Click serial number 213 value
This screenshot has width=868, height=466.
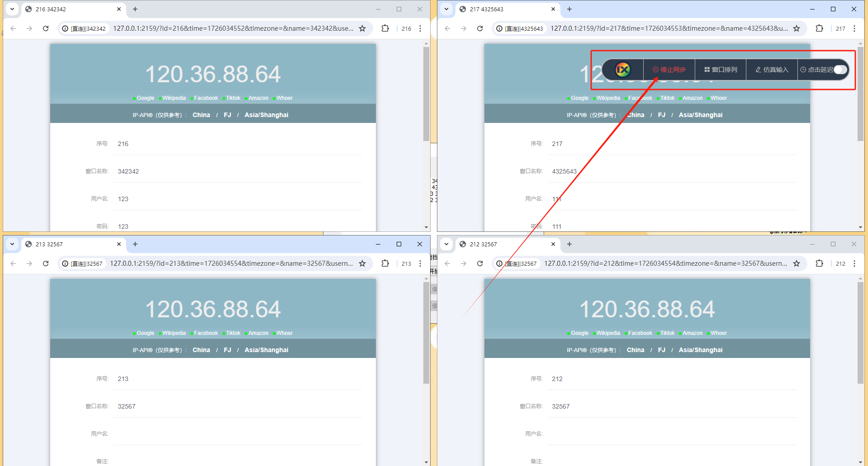(x=123, y=379)
